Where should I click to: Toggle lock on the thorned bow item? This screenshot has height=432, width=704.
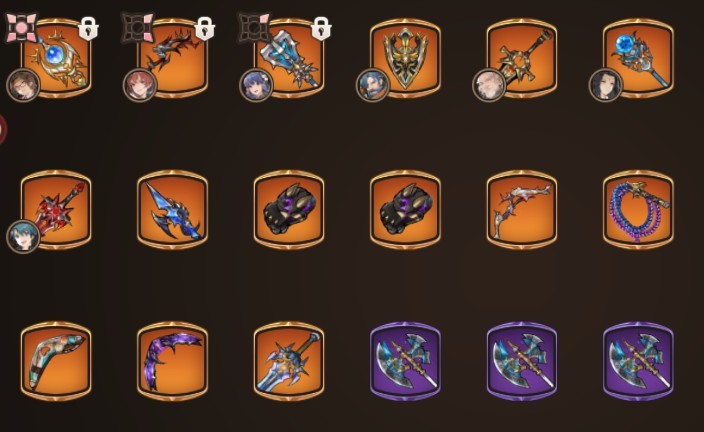(x=205, y=29)
